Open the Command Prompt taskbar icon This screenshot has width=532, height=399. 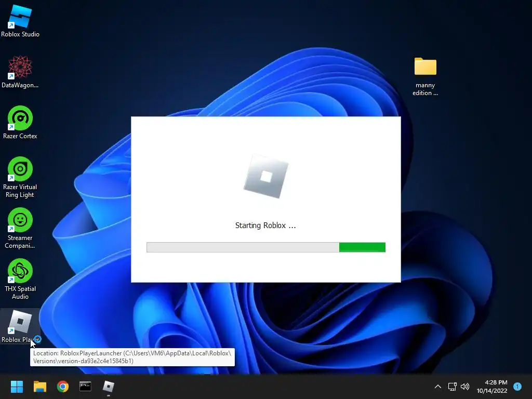[85, 387]
